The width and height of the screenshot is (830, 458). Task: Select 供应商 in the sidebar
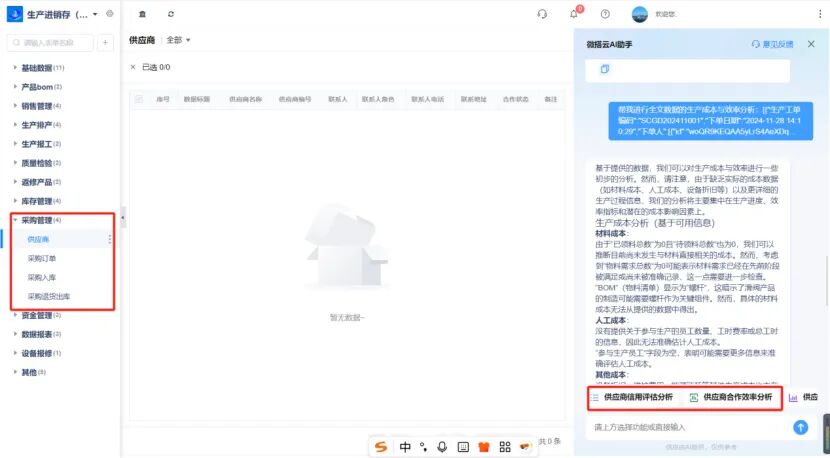[38, 239]
